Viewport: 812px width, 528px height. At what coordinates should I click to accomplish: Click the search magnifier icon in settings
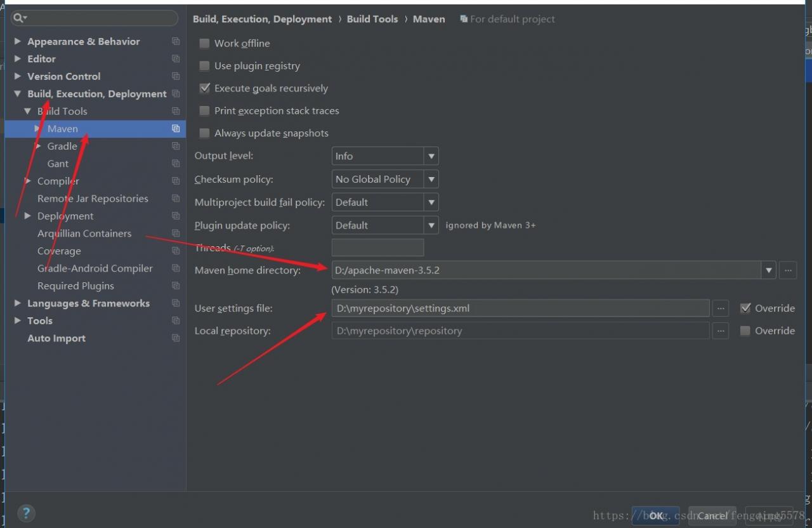tap(19, 18)
